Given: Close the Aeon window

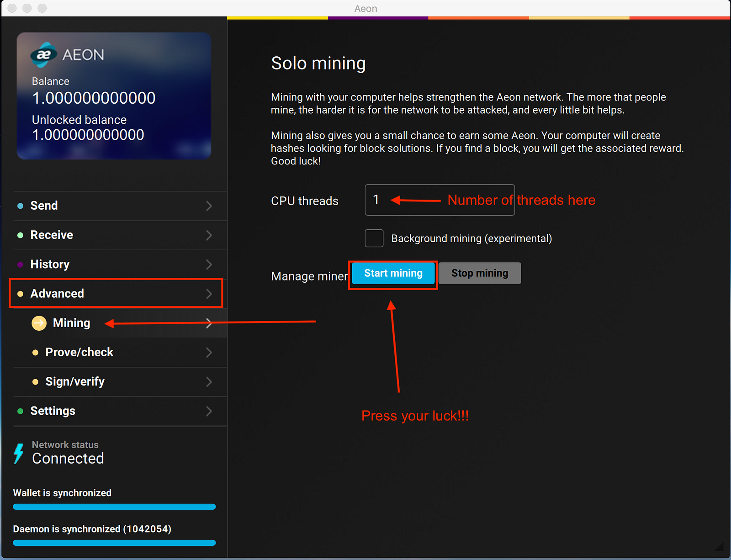Looking at the screenshot, I should tap(12, 8).
